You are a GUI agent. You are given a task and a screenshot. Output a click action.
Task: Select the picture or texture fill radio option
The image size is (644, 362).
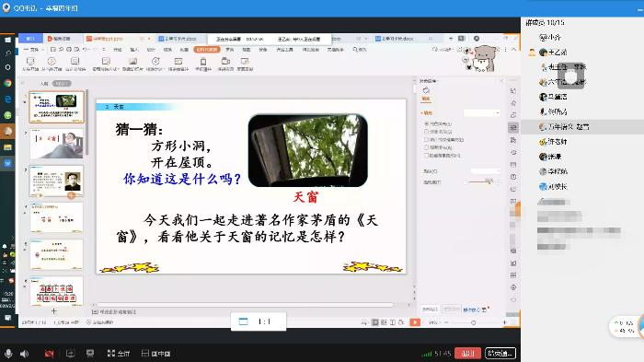click(x=426, y=139)
